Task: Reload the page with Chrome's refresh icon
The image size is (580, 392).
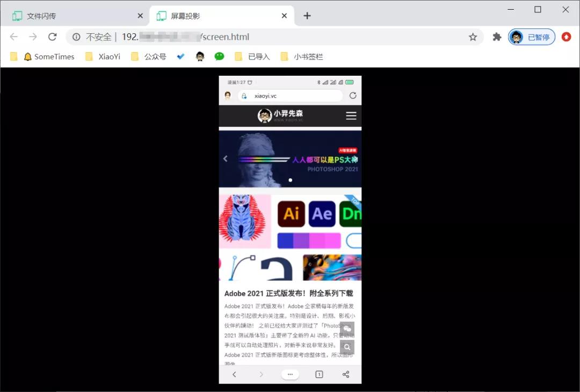Action: pyautogui.click(x=52, y=37)
